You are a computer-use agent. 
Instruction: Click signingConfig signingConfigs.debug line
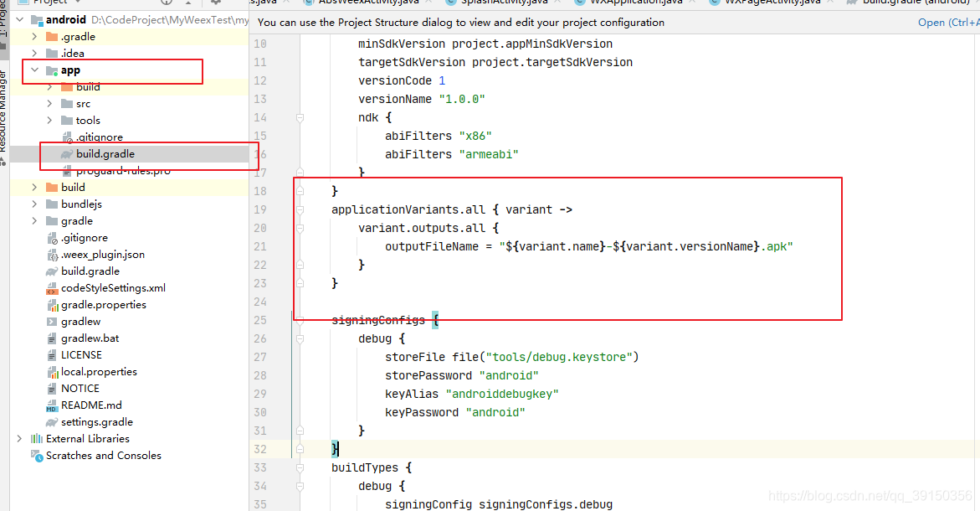(x=499, y=505)
